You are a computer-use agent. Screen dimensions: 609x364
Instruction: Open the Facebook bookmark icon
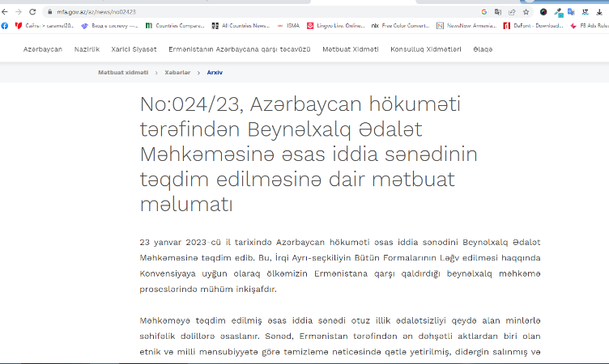coord(5,26)
